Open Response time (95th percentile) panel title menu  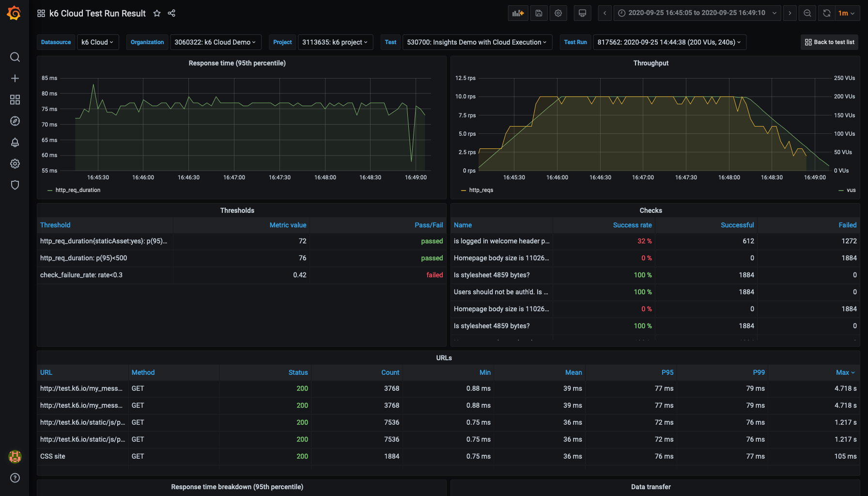(x=237, y=63)
